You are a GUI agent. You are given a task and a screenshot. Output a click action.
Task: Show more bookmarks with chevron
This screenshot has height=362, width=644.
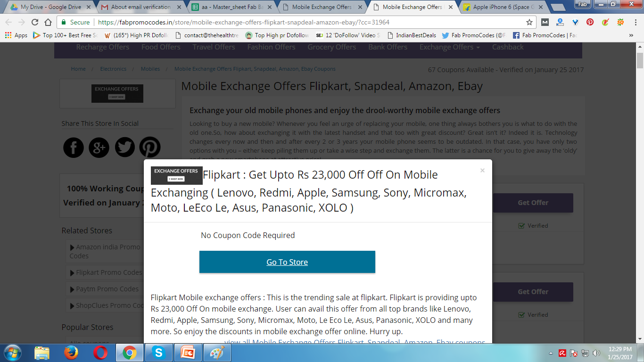631,35
